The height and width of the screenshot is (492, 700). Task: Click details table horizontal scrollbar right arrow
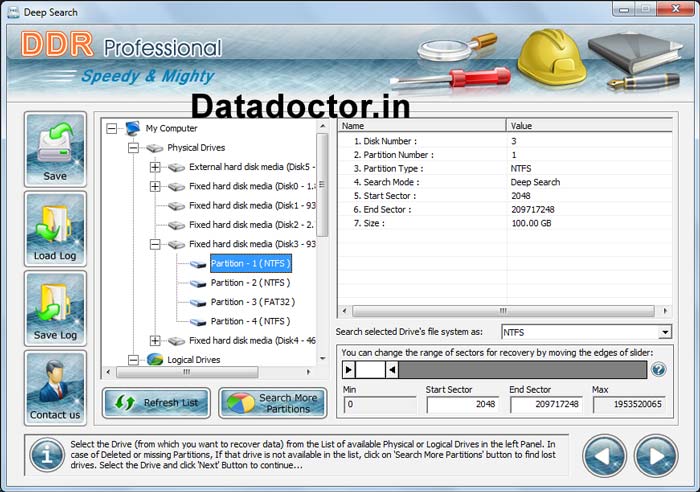coord(665,311)
